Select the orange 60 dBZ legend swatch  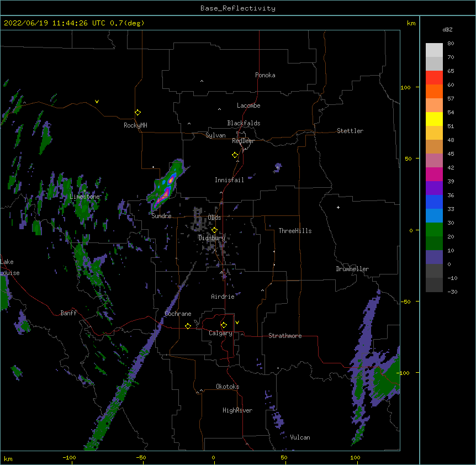pos(434,91)
